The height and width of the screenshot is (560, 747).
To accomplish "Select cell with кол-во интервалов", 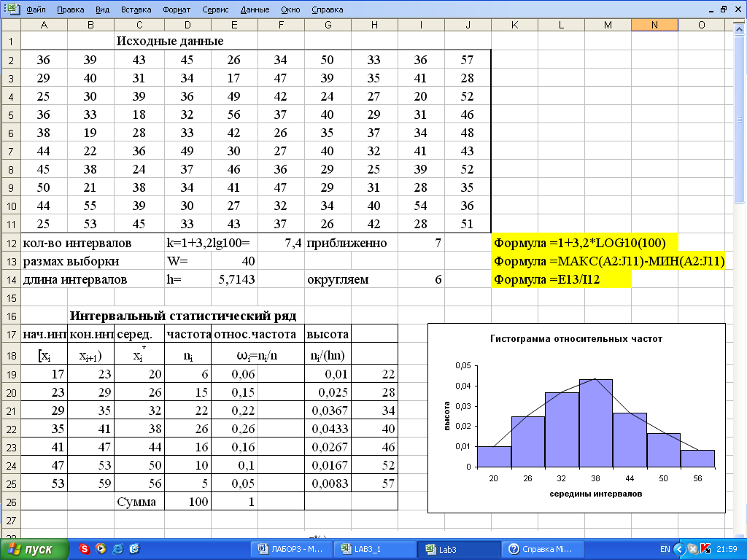I will 77,244.
